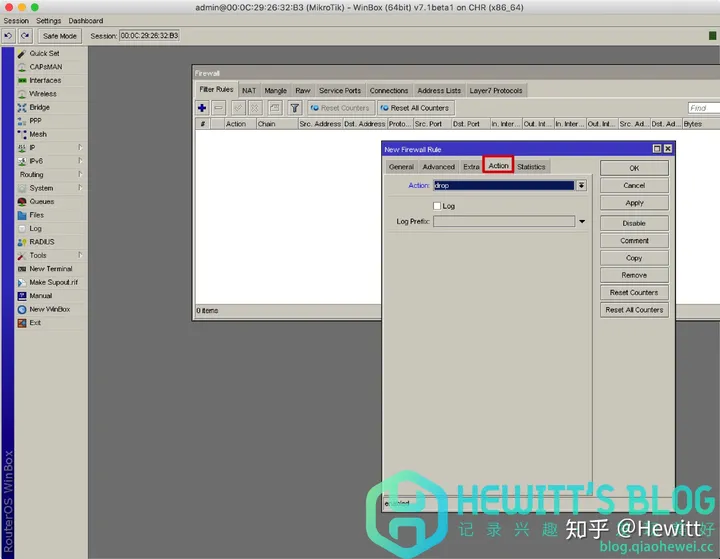Expand the IP submenu
Image resolution: width=720 pixels, height=559 pixels.
pos(80,147)
